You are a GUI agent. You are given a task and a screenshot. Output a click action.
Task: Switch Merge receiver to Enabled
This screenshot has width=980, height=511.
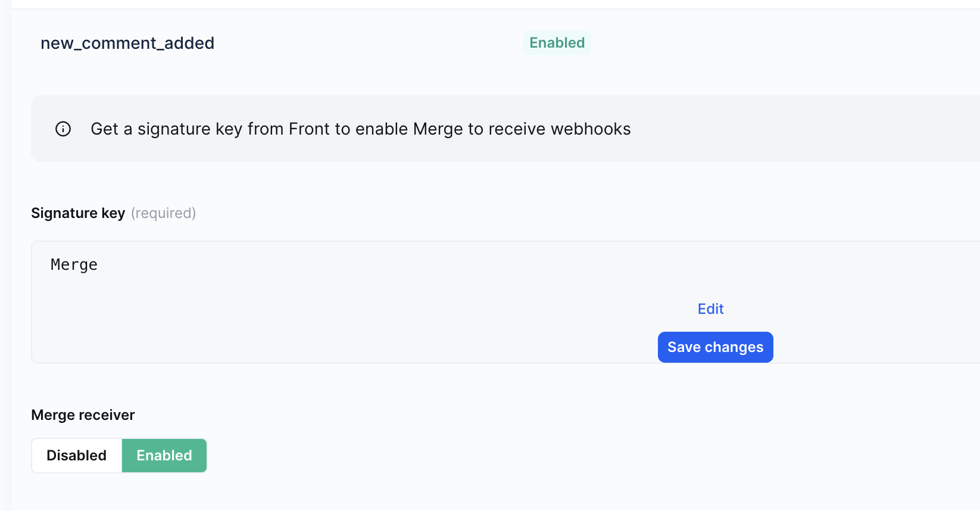164,456
